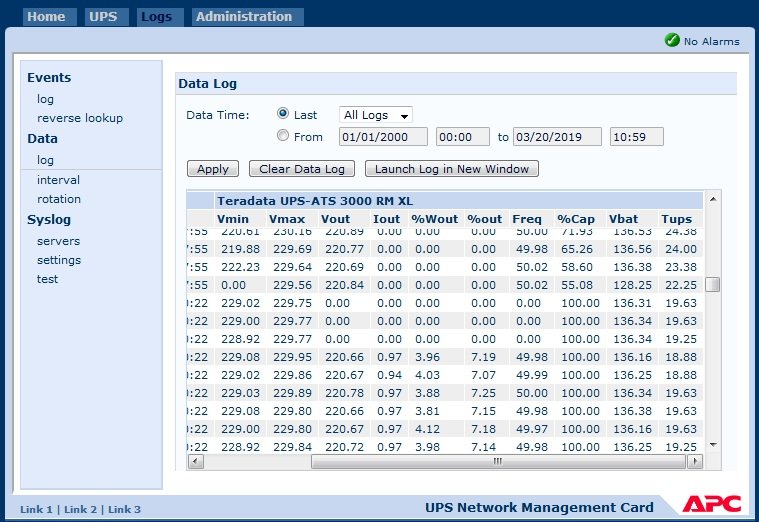Open the All Logs dropdown
Image resolution: width=759 pixels, height=522 pixels.
[376, 115]
